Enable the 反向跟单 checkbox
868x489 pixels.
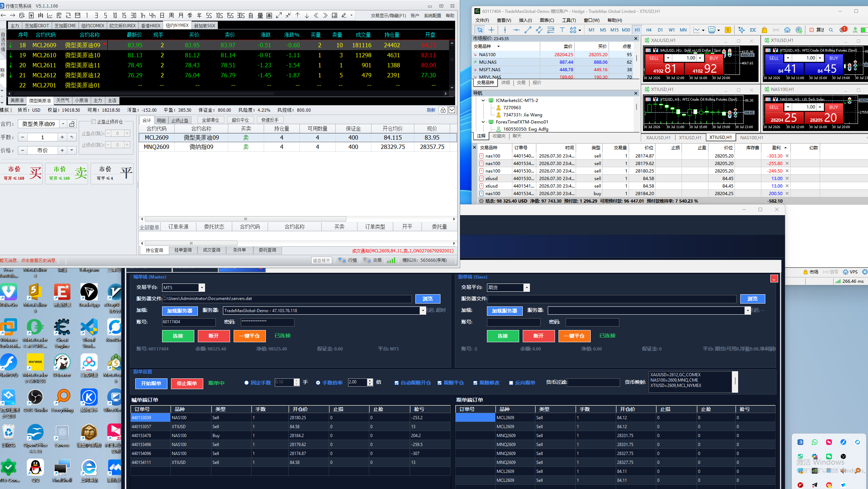511,383
